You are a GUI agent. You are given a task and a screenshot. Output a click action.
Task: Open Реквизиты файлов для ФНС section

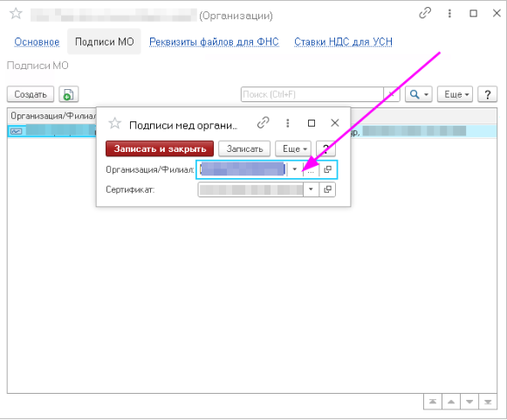pyautogui.click(x=214, y=42)
